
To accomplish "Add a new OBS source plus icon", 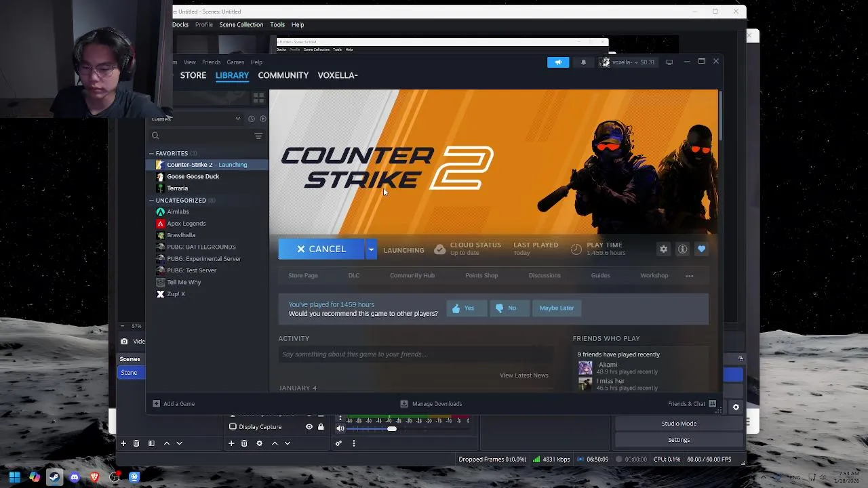I will (x=231, y=443).
